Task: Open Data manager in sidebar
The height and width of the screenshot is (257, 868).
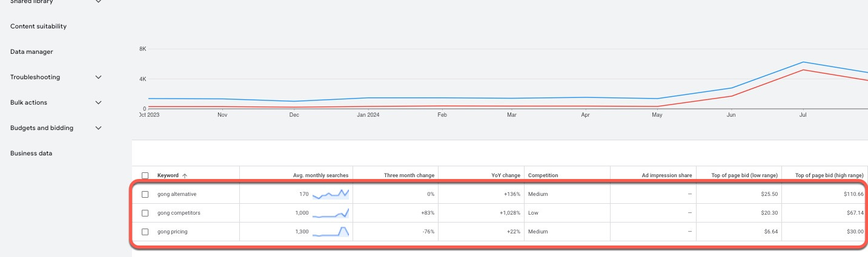Action: [x=31, y=52]
